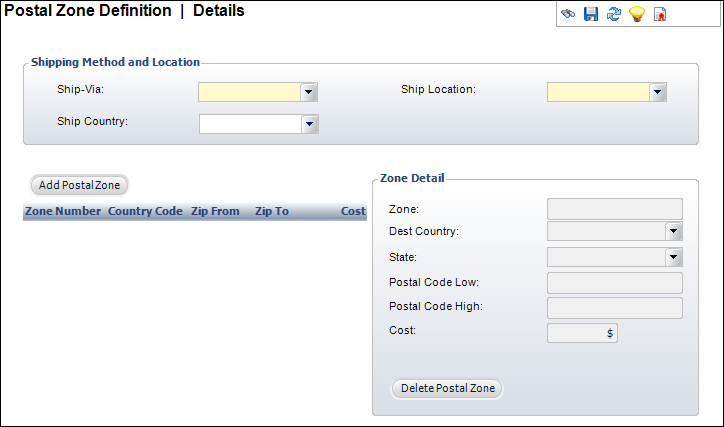Click the Zip From column header
724x427 pixels.
215,212
